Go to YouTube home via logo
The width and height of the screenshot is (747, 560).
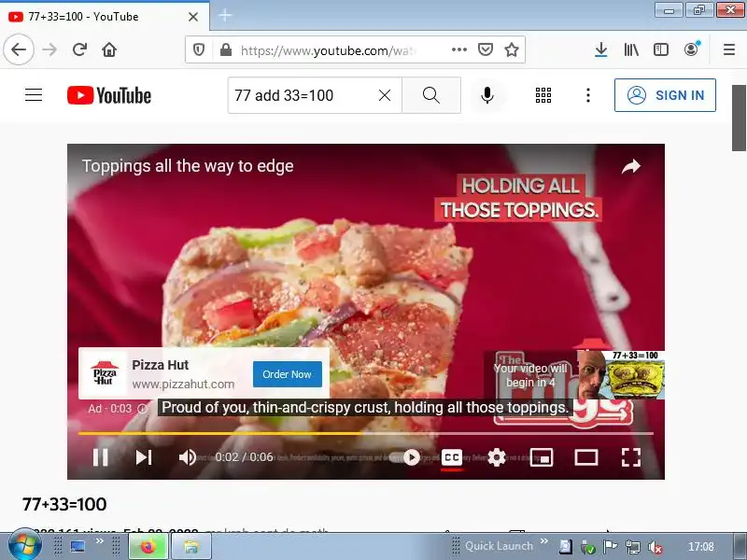[109, 95]
